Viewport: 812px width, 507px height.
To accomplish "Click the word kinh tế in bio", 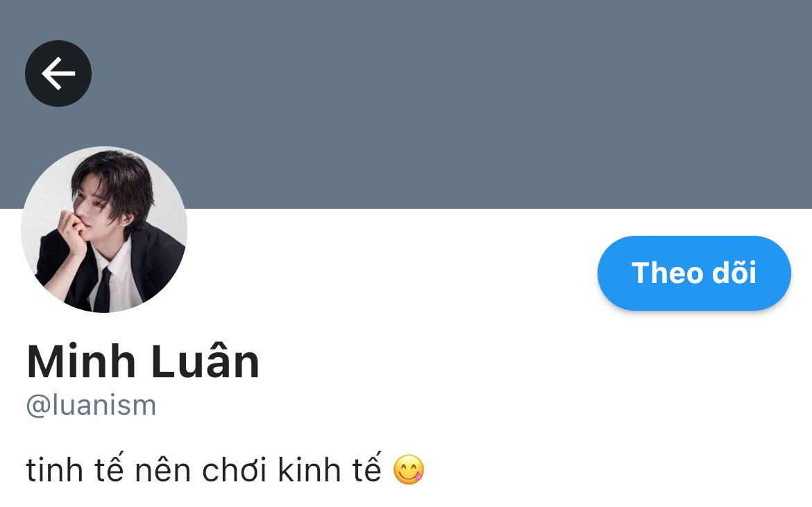I will click(330, 470).
